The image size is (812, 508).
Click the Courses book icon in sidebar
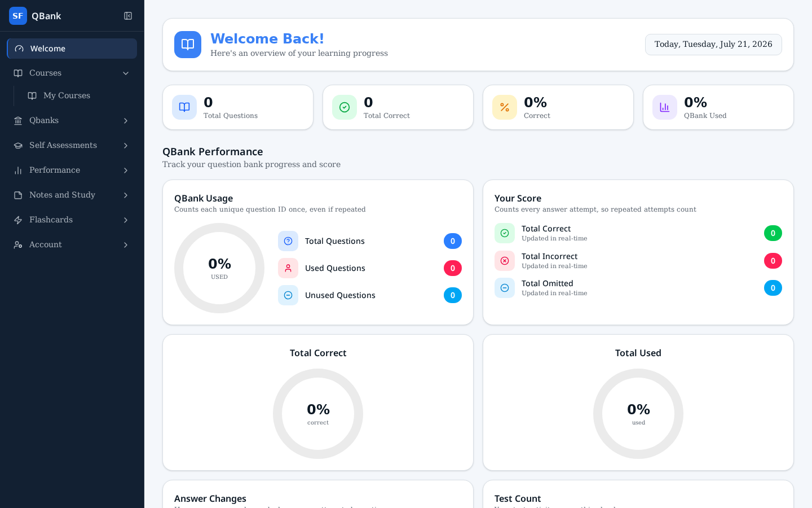click(18, 73)
